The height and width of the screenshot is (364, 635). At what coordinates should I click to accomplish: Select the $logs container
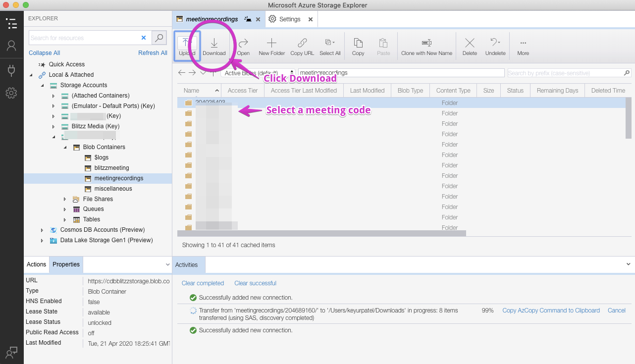[102, 157]
